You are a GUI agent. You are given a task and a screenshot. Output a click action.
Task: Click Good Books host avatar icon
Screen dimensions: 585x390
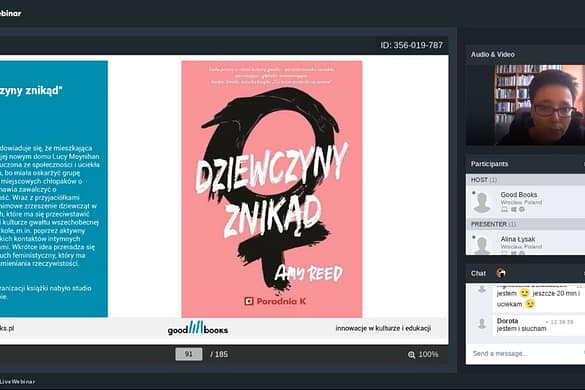482,202
